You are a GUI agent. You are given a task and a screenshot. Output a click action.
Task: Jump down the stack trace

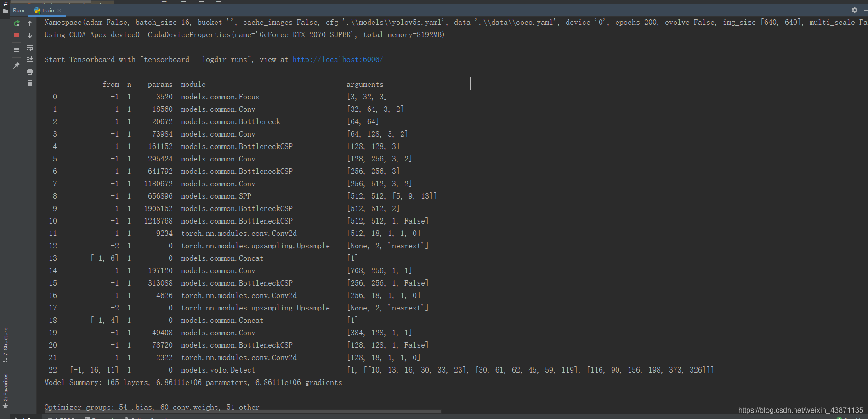(x=30, y=35)
